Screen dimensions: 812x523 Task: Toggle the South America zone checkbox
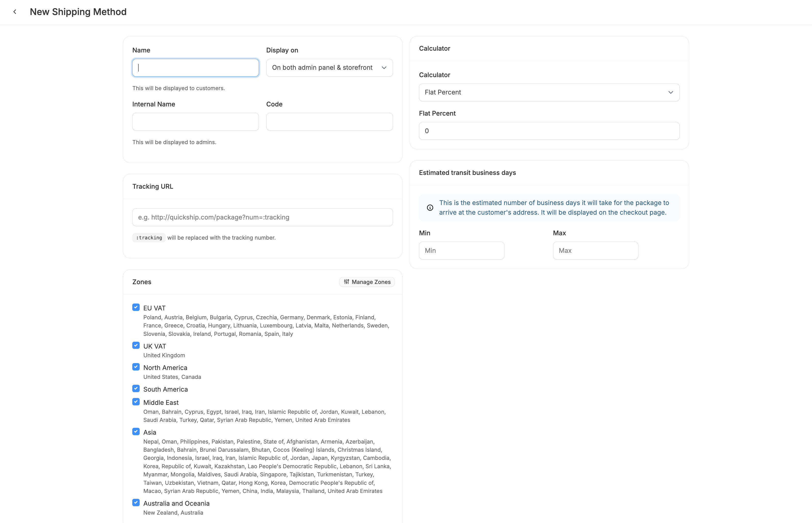136,389
